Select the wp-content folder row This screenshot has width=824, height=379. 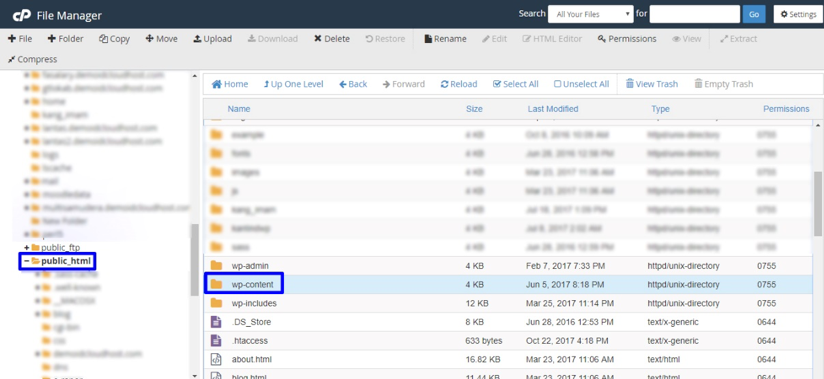(508, 284)
